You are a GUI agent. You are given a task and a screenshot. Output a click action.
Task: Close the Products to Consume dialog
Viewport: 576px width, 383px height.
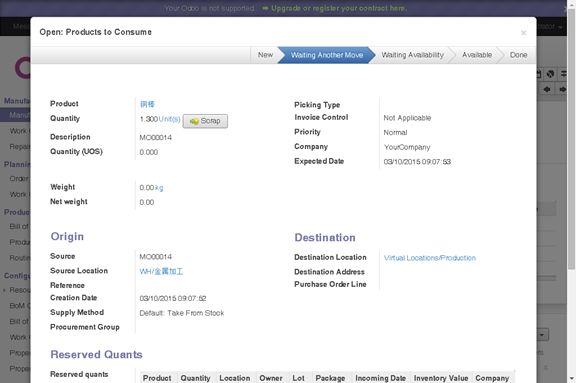[x=523, y=33]
